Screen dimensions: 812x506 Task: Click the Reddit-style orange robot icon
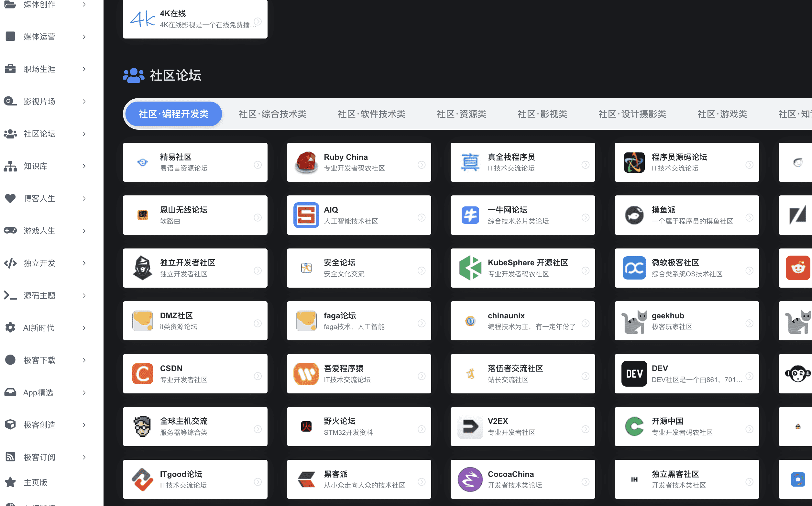798,268
